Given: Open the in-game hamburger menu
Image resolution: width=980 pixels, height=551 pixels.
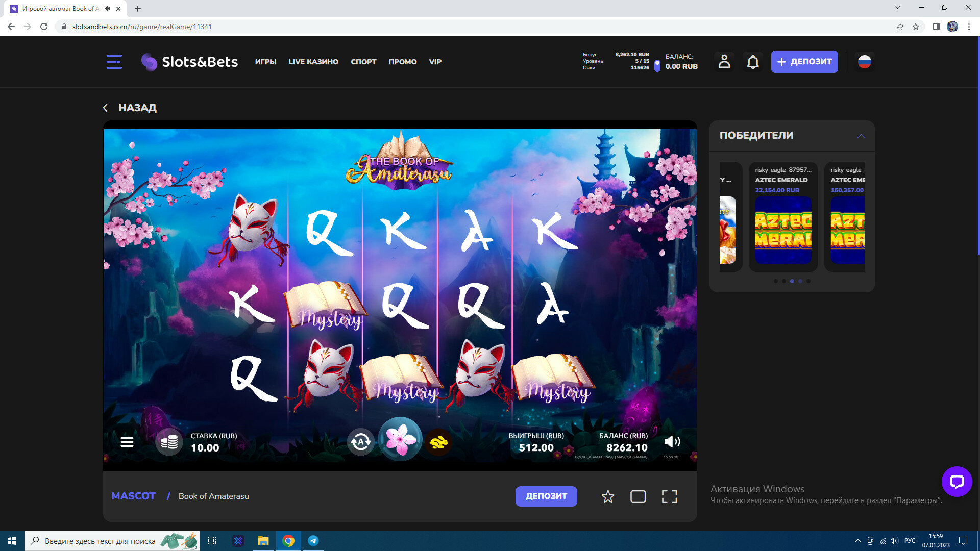Looking at the screenshot, I should (127, 442).
